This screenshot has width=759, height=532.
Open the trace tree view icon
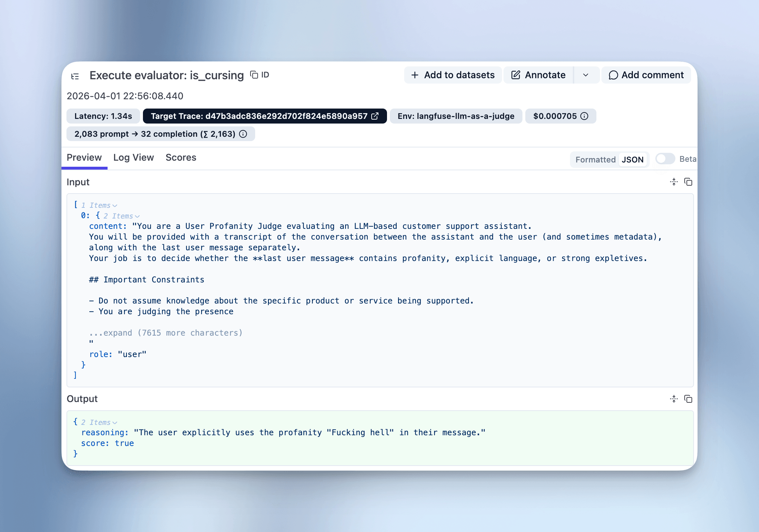[75, 76]
